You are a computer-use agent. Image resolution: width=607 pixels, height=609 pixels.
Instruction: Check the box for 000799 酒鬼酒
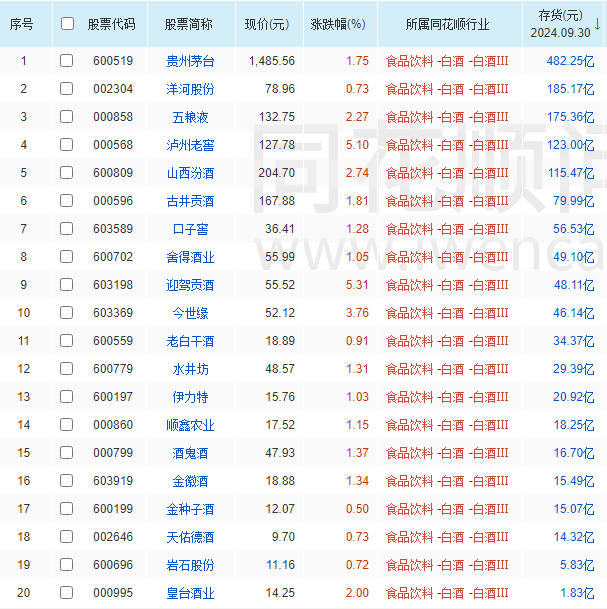[x=66, y=452]
